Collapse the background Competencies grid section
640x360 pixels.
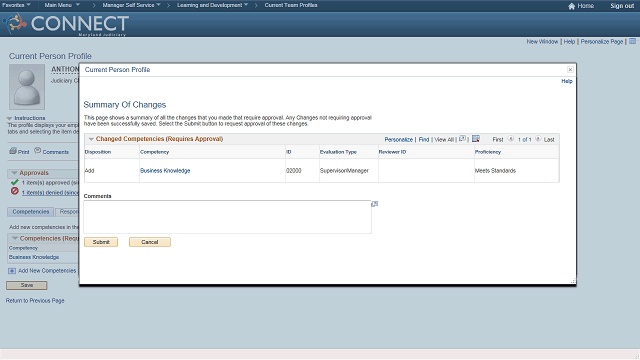point(15,238)
